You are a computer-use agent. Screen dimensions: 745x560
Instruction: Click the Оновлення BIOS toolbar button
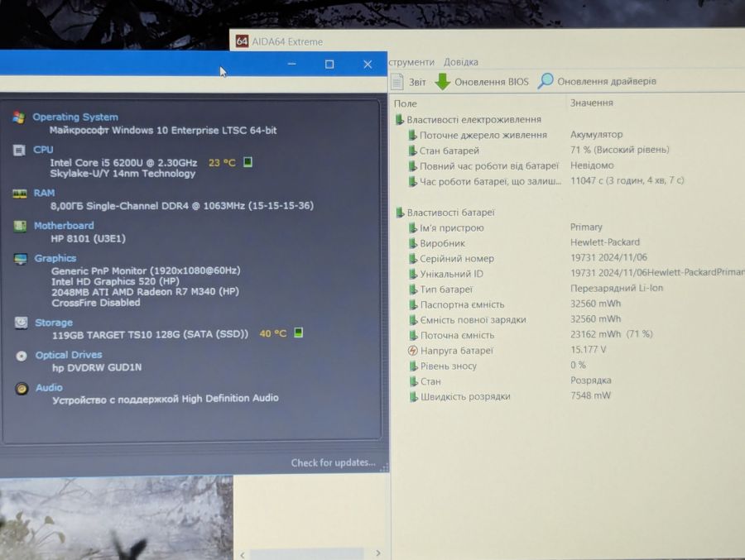482,82
